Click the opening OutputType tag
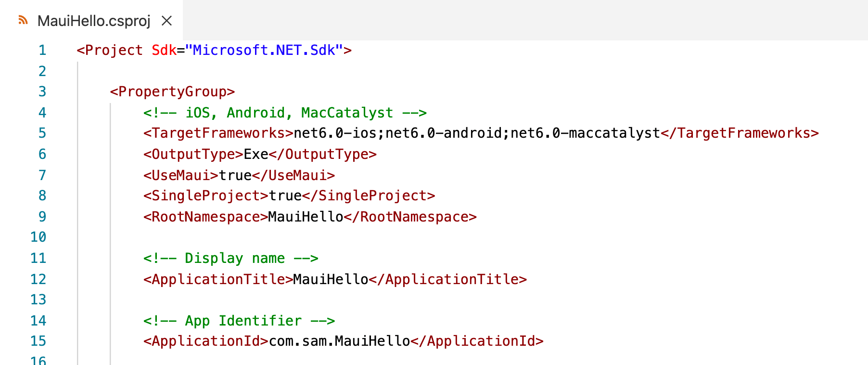The image size is (868, 365). pyautogui.click(x=193, y=154)
